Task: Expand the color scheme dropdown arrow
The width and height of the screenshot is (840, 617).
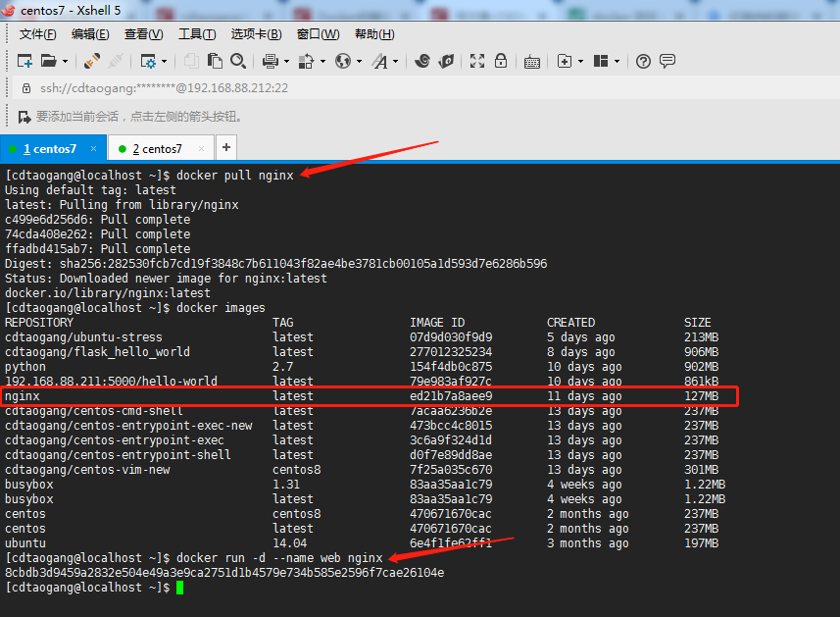Action: 322,62
